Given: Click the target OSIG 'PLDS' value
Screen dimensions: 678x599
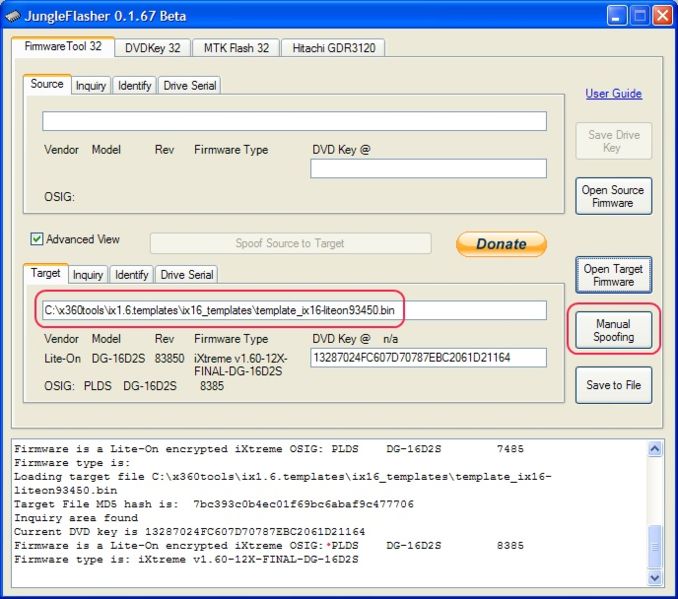Looking at the screenshot, I should (97, 386).
